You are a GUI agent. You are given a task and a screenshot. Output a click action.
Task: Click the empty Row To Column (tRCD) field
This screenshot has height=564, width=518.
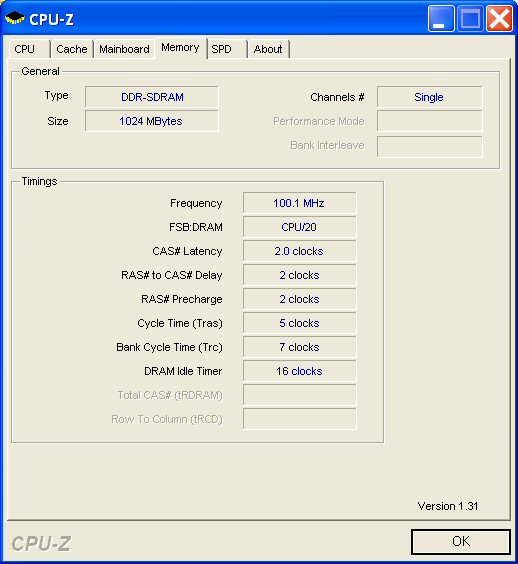point(300,419)
